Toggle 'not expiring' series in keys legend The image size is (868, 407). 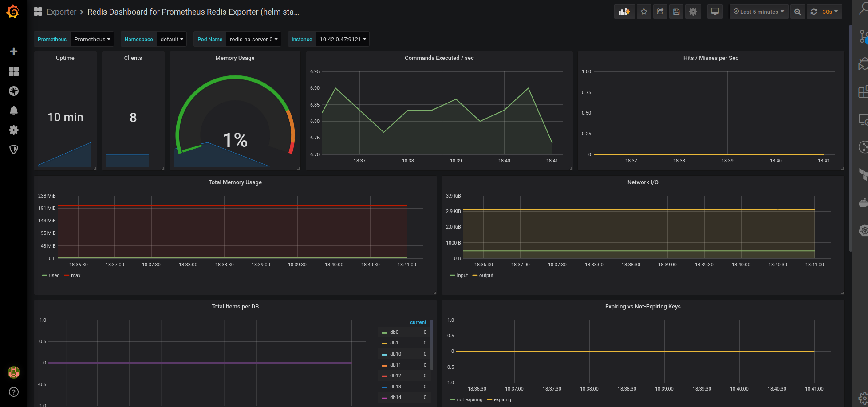[x=466, y=400]
